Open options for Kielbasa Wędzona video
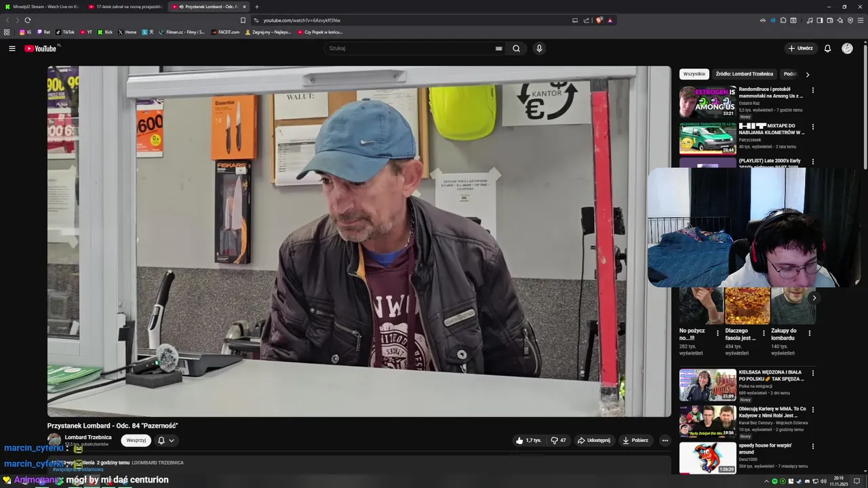868x488 pixels. coord(813,373)
